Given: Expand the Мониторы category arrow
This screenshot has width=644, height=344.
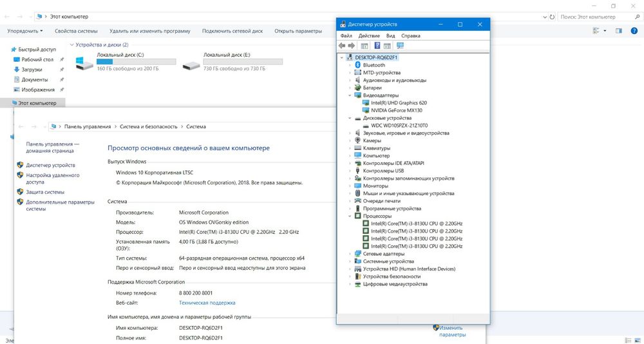Looking at the screenshot, I should pos(350,186).
